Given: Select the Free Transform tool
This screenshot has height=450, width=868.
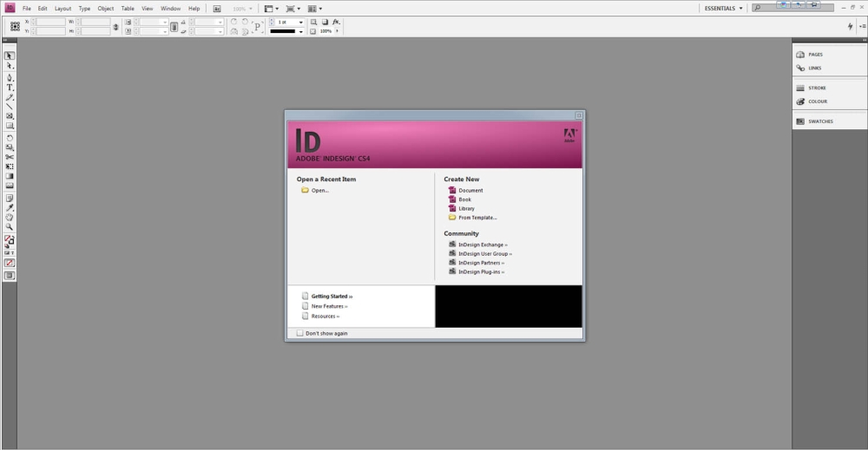Looking at the screenshot, I should [10, 166].
